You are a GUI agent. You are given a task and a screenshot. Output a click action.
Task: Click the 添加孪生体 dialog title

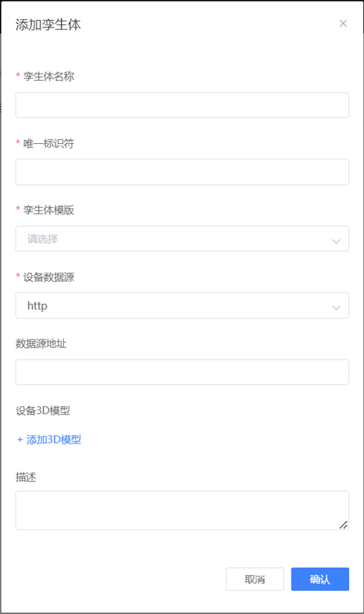48,24
